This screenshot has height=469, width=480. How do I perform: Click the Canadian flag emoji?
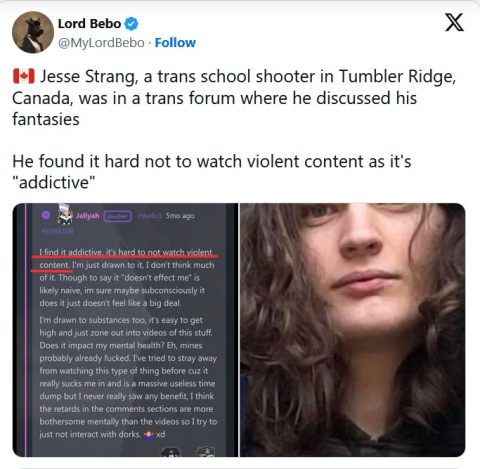coord(24,76)
